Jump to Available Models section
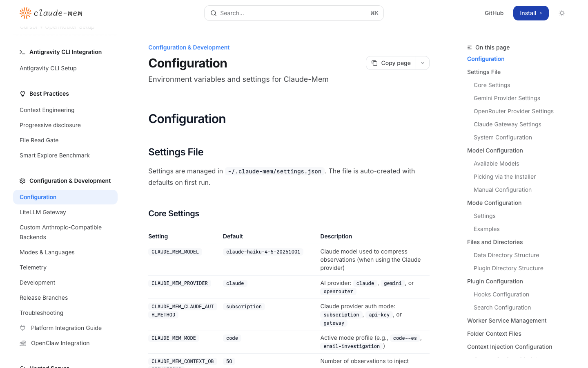Screen dimensions: 588x368 [x=497, y=164]
